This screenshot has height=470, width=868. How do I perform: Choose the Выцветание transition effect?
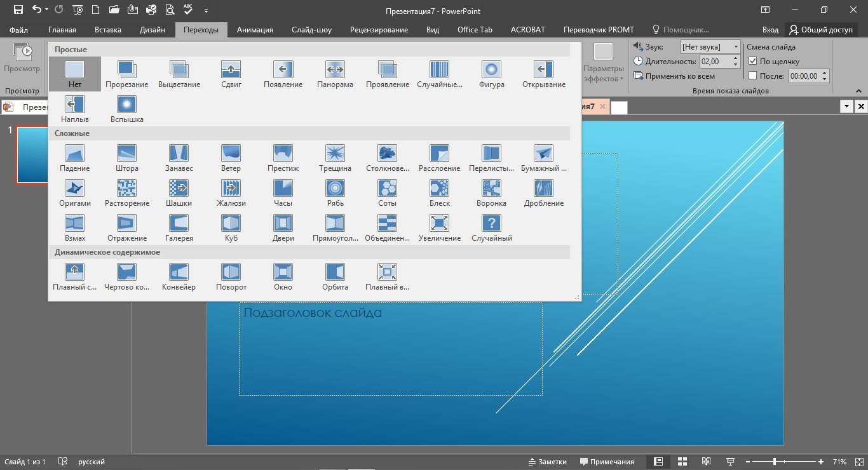point(179,74)
